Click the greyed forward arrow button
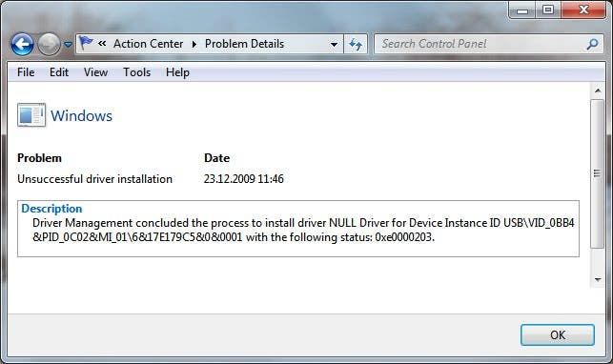Viewport: 613px width, 364px height. 49,44
